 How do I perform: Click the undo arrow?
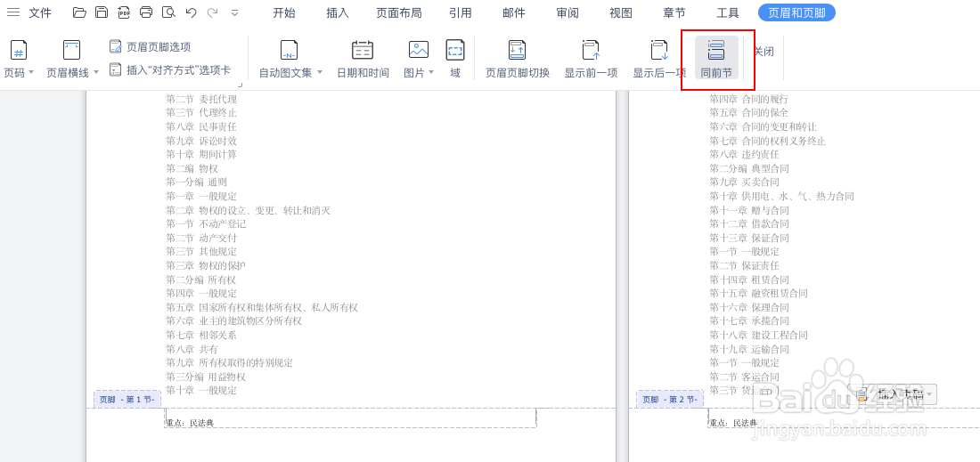(192, 12)
